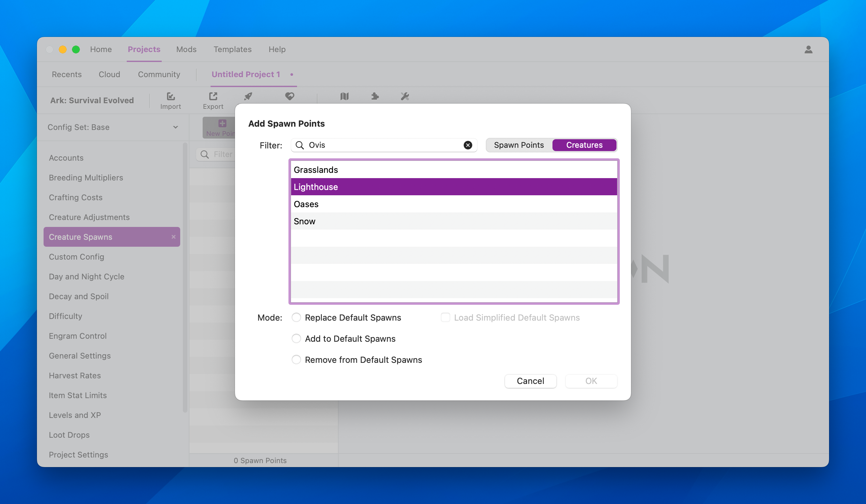Select Add to Default Spawns mode
The image size is (866, 504).
[296, 339]
